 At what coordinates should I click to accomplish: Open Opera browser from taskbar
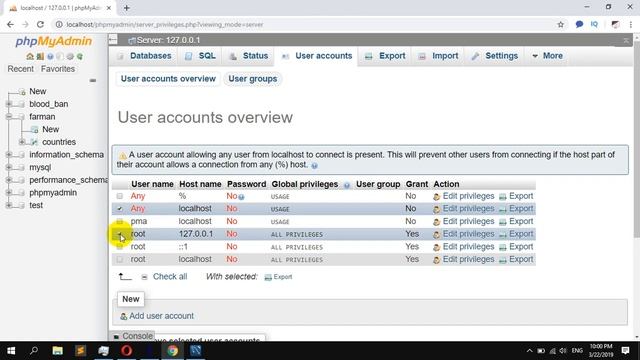[127, 351]
